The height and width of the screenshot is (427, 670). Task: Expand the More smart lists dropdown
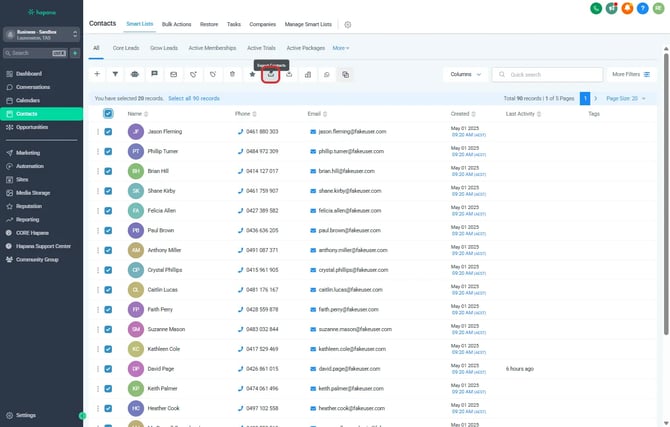pyautogui.click(x=341, y=47)
